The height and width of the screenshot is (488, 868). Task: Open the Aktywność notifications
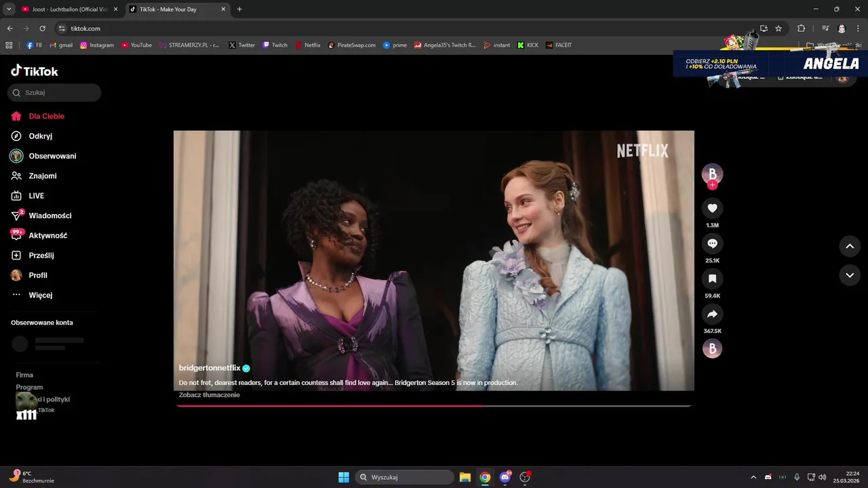[x=39, y=235]
